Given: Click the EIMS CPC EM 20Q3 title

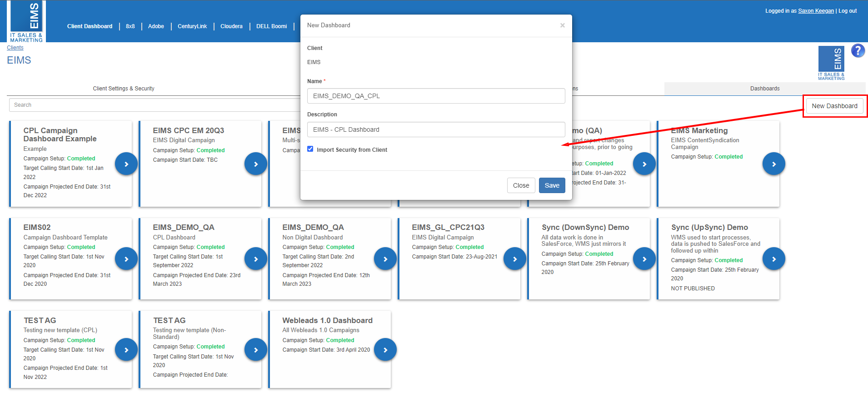Looking at the screenshot, I should coord(189,130).
